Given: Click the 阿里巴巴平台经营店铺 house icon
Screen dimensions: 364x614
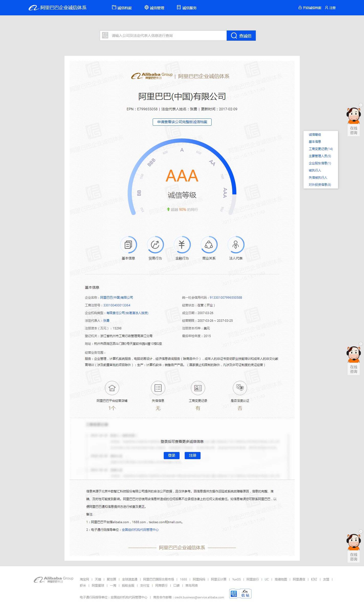Looking at the screenshot, I should (x=112, y=388).
